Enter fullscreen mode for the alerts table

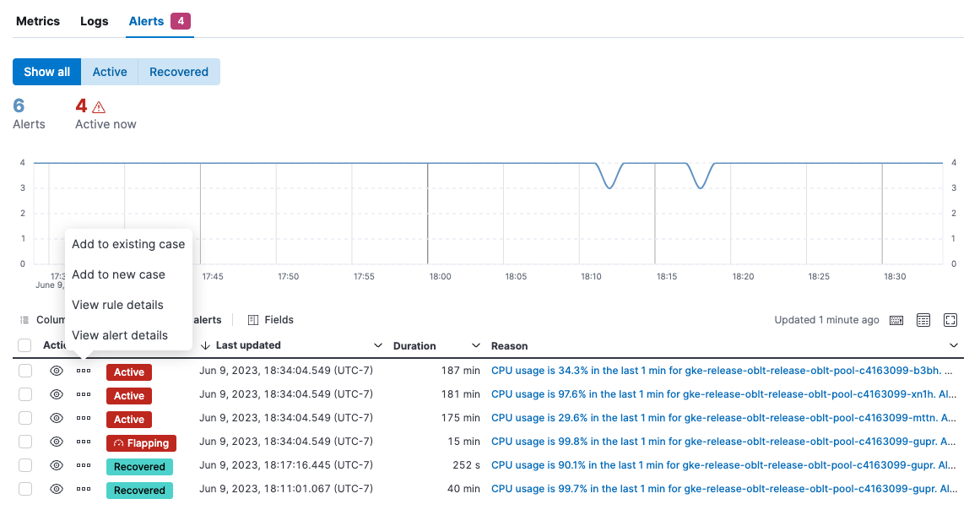pyautogui.click(x=950, y=320)
